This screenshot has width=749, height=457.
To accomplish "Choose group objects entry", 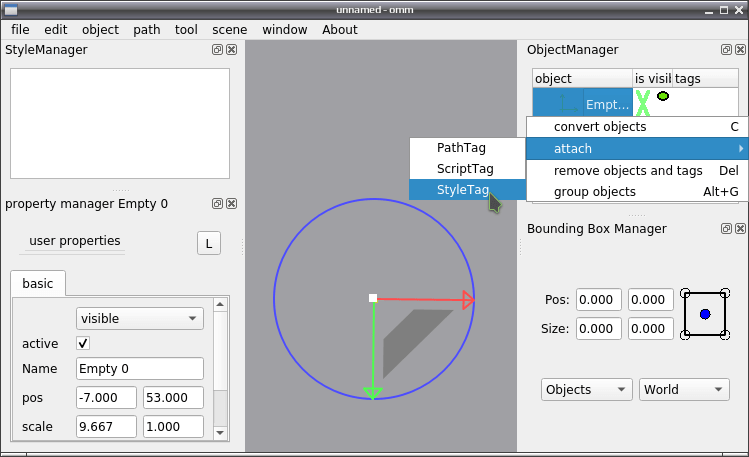I will click(x=637, y=191).
